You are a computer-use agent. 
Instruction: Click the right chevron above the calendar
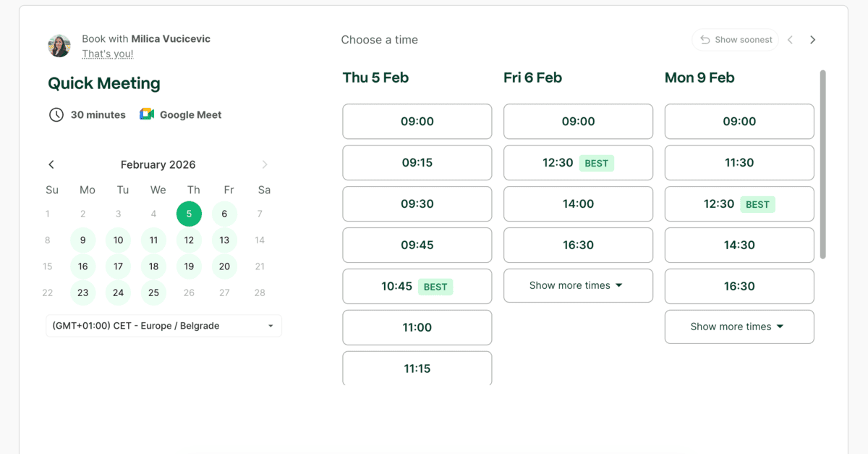tap(265, 164)
